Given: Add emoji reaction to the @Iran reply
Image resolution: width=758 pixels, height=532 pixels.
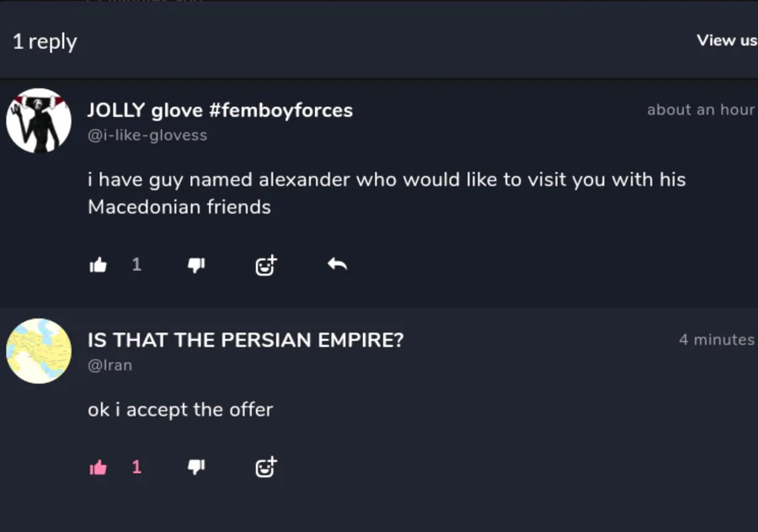Looking at the screenshot, I should pos(266,467).
